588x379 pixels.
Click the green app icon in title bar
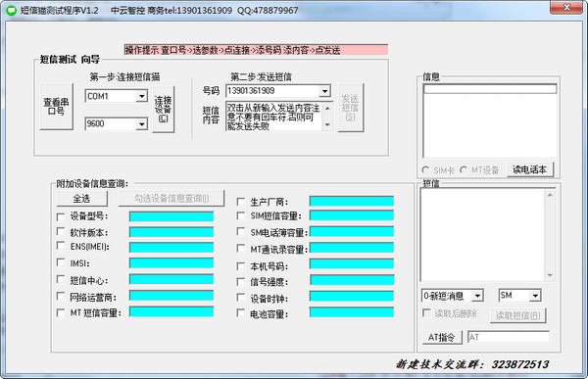coord(12,10)
